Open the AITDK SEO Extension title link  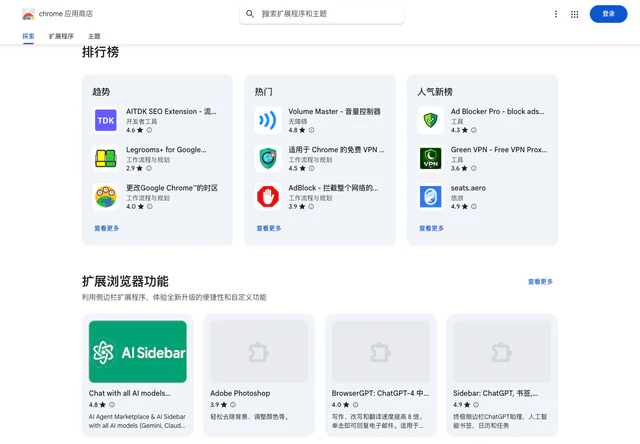171,111
